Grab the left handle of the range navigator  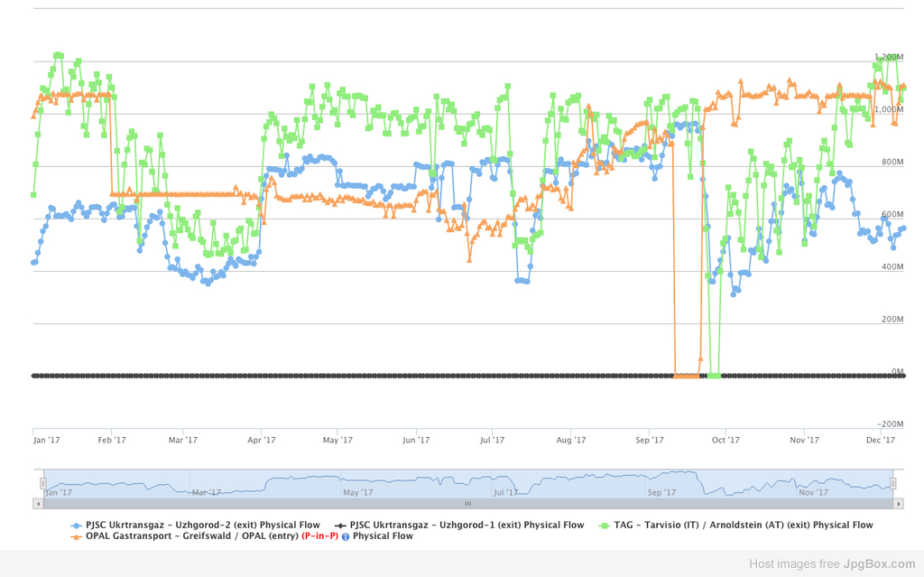43,484
